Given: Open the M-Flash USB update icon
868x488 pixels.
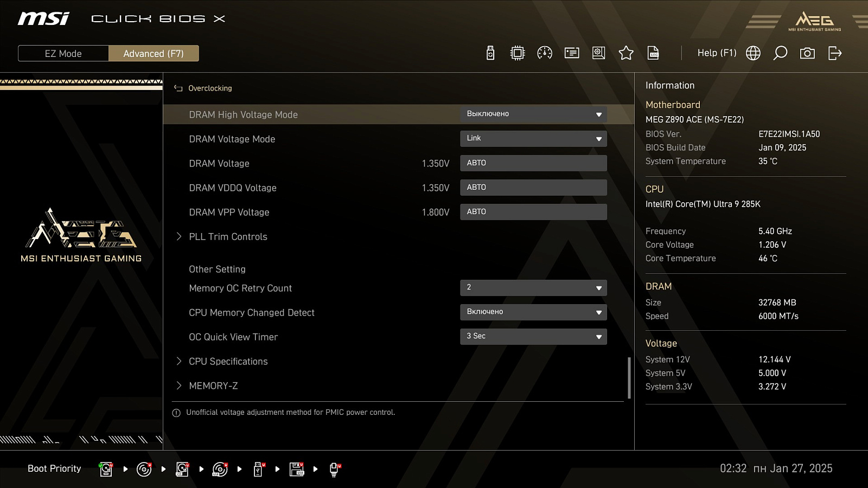Looking at the screenshot, I should point(490,53).
